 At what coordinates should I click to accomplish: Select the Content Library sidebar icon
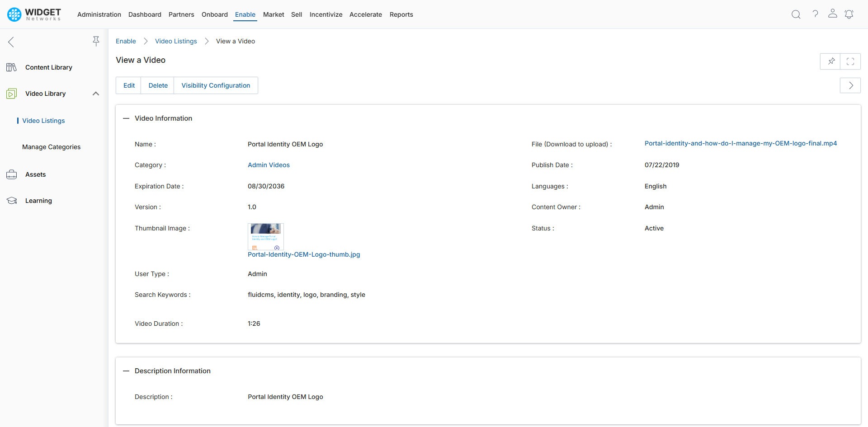click(x=11, y=67)
